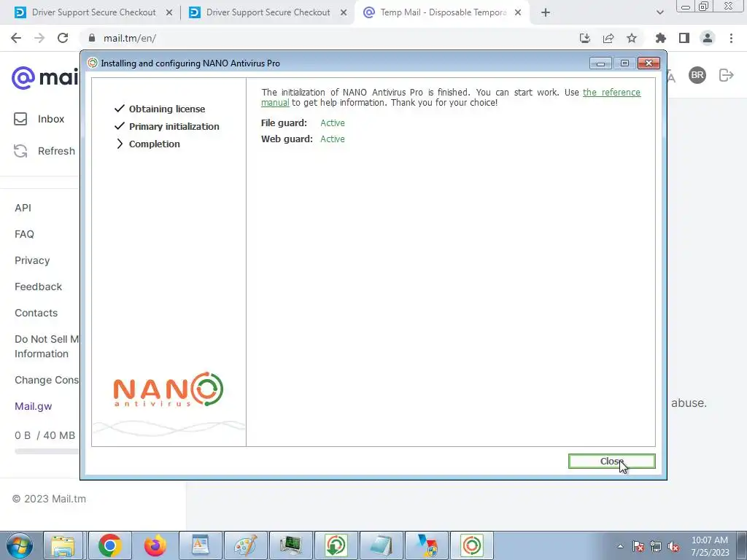Open the Mail.gw link
This screenshot has width=747, height=560.
[33, 406]
